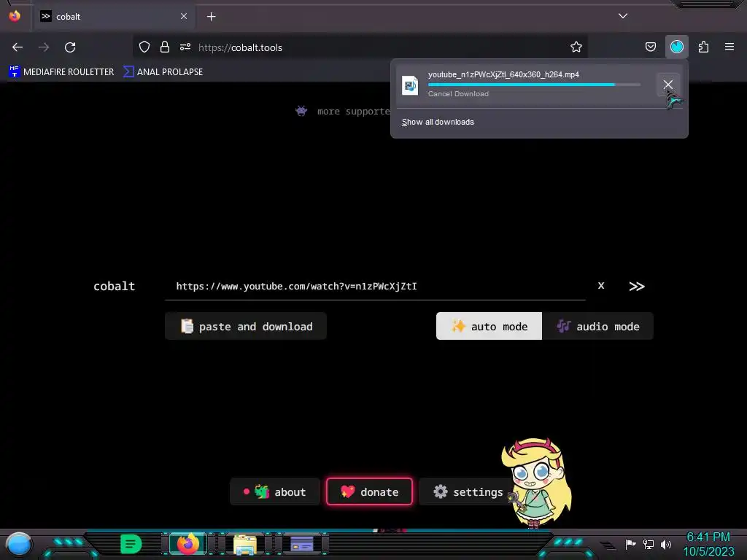The image size is (747, 560).
Task: Bookmark this page with the star icon
Action: tap(576, 47)
